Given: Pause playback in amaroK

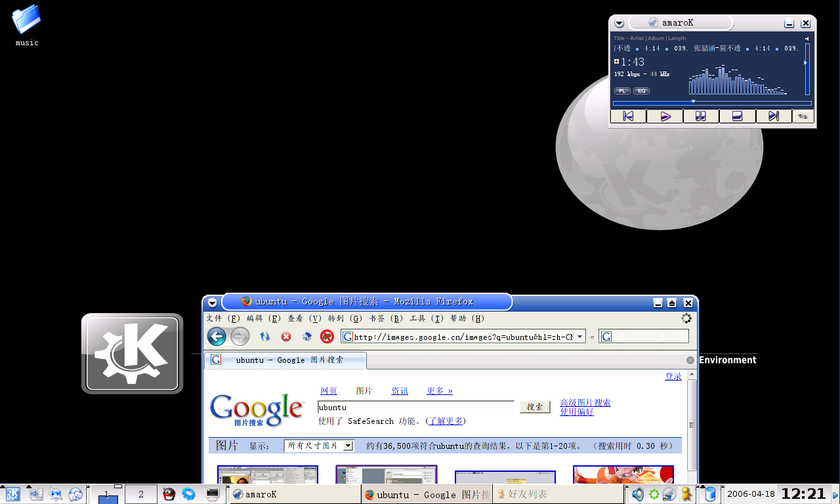Looking at the screenshot, I should pyautogui.click(x=701, y=116).
